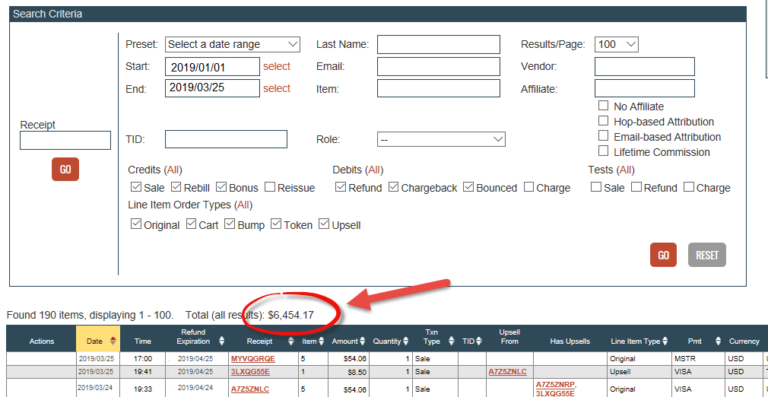Screen dimensions: 768x397
Task: Click the main search GO button
Action: tap(663, 255)
